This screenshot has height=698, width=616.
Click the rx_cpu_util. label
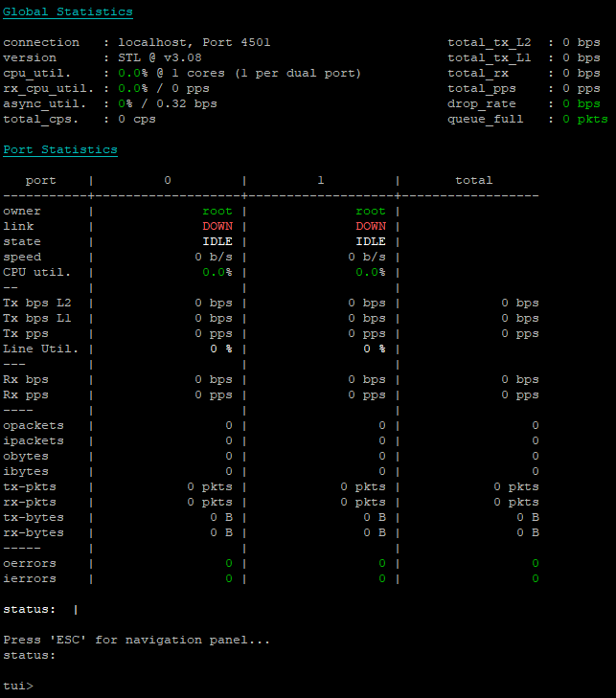pyautogui.click(x=49, y=89)
